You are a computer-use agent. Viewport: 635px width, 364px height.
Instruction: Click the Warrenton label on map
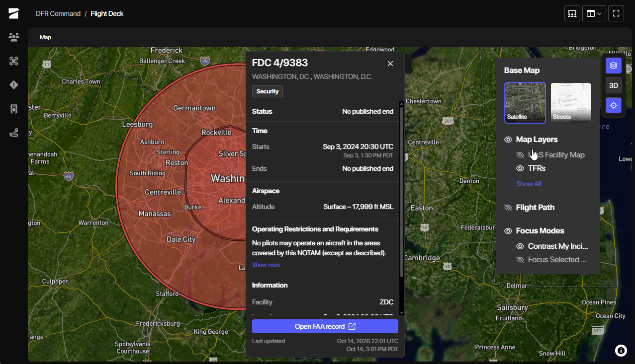click(x=93, y=223)
